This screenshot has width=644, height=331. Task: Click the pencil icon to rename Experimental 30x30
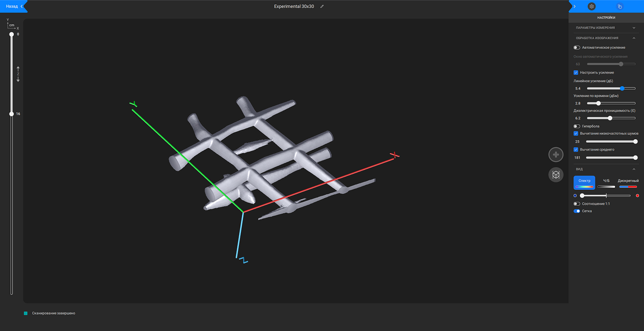pos(322,6)
